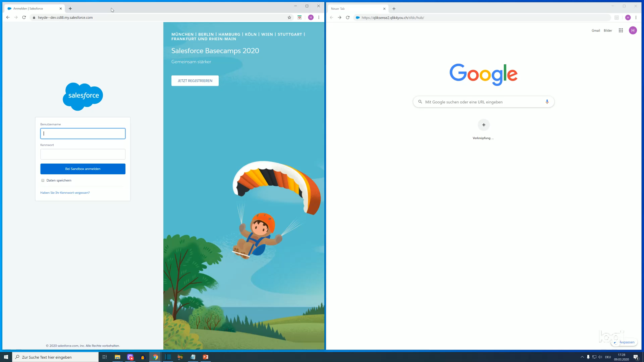
Task: Open the profile avatar in Google window toolbar
Action: click(x=628, y=17)
